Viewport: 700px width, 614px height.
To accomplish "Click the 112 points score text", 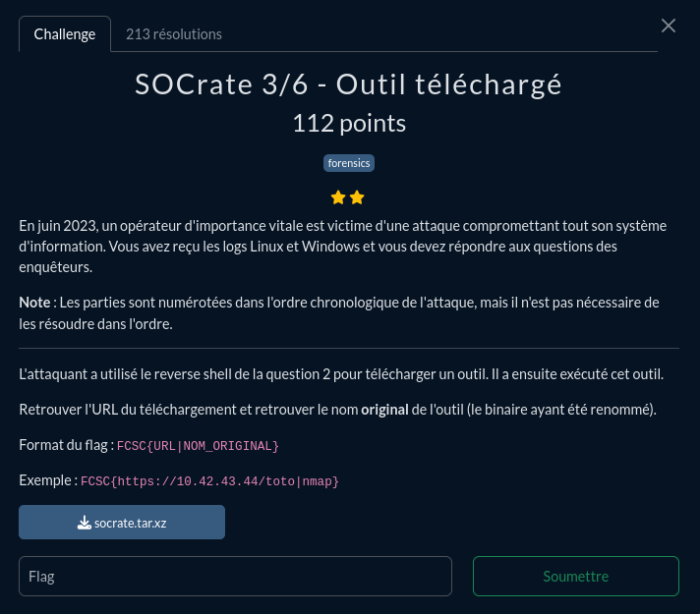I will coord(349,123).
